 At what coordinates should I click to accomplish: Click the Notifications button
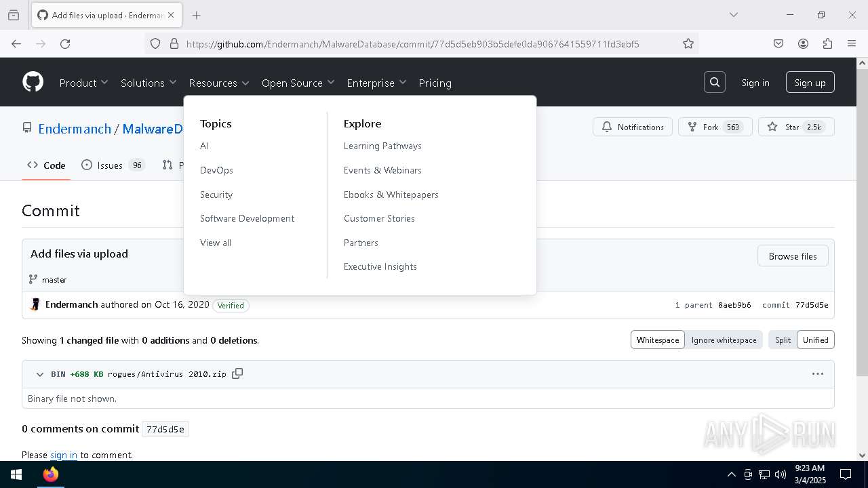(633, 127)
